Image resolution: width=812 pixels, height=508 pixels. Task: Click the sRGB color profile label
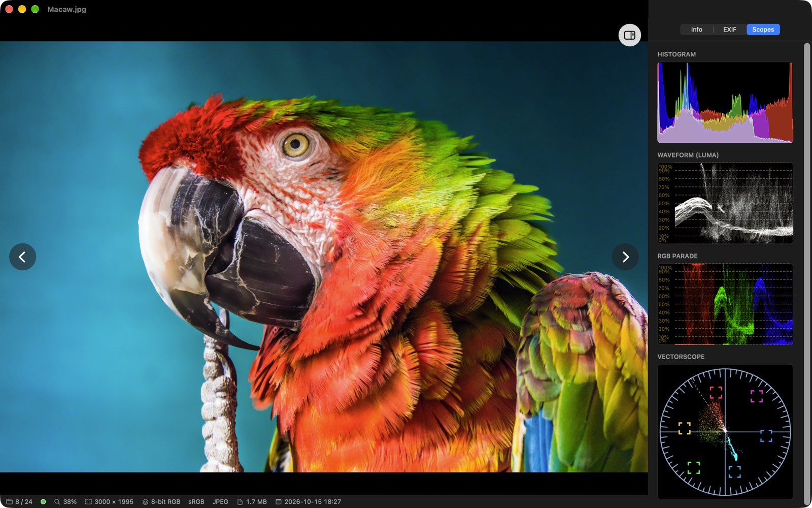click(x=196, y=501)
